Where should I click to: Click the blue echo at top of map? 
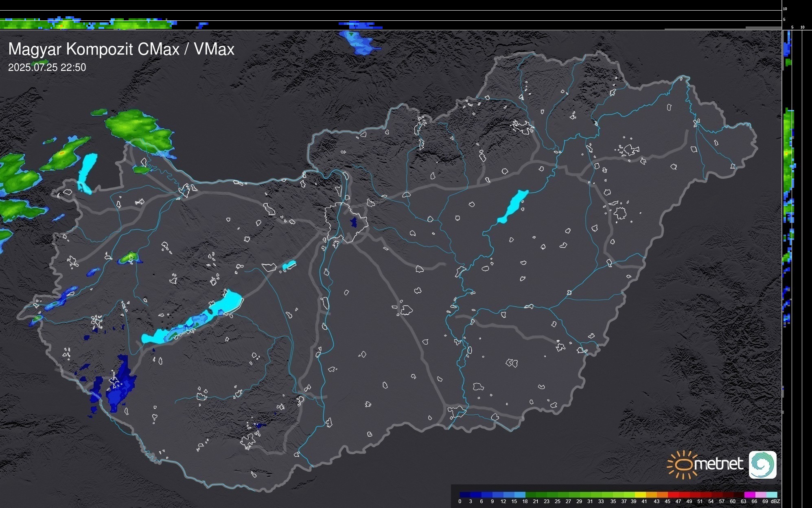coord(359,43)
